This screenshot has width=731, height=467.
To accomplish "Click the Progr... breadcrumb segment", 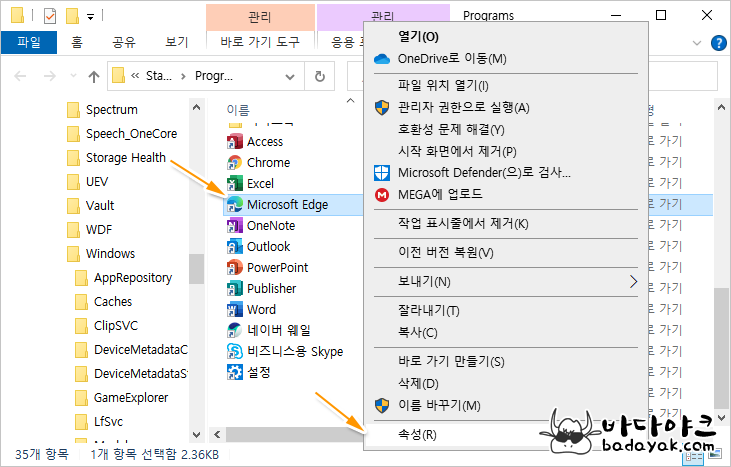I will pos(214,76).
